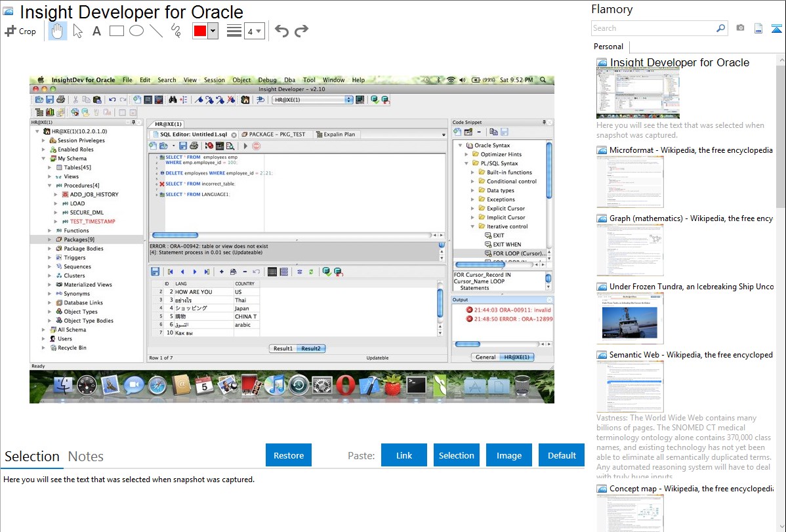Select the text annotation tool 'A'
The height and width of the screenshot is (532, 786).
(96, 31)
